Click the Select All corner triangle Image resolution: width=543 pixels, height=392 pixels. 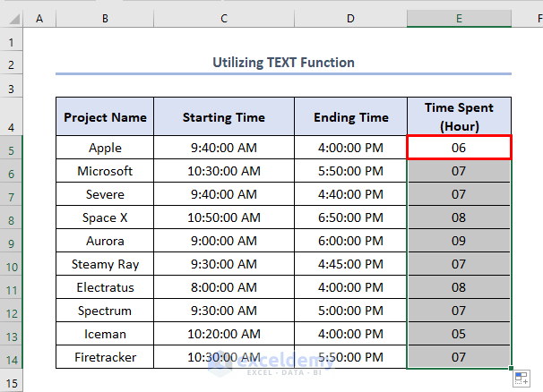click(x=12, y=19)
